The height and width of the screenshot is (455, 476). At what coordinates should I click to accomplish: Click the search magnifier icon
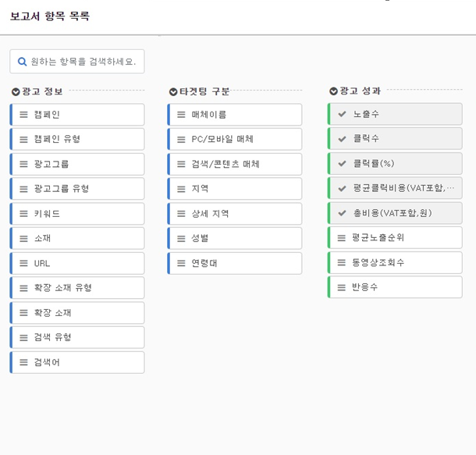click(x=23, y=62)
